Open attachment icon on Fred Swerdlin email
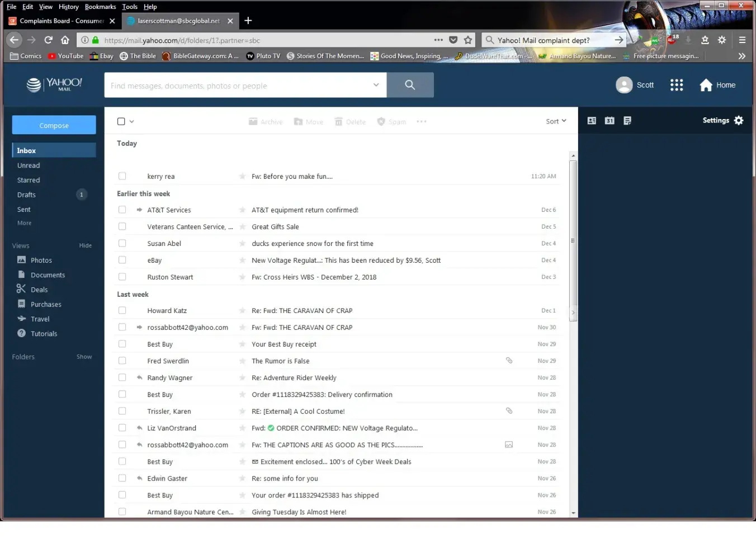Viewport: 756px width, 559px height. (x=509, y=361)
